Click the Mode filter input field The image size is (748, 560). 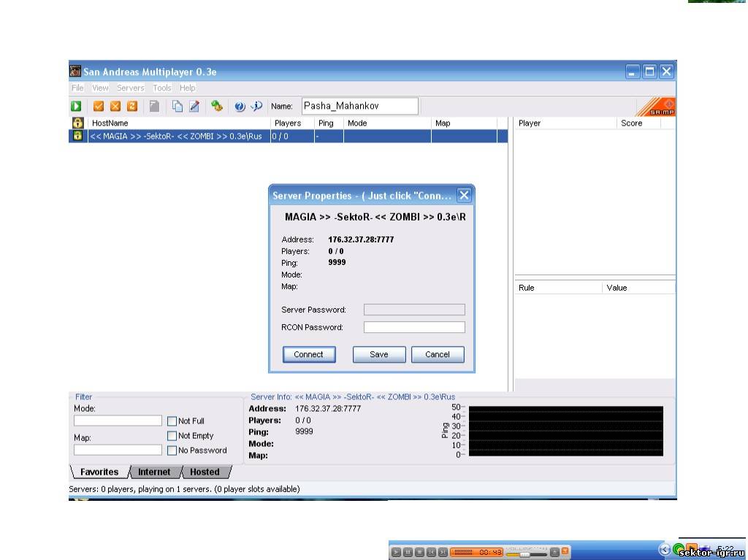coord(118,421)
